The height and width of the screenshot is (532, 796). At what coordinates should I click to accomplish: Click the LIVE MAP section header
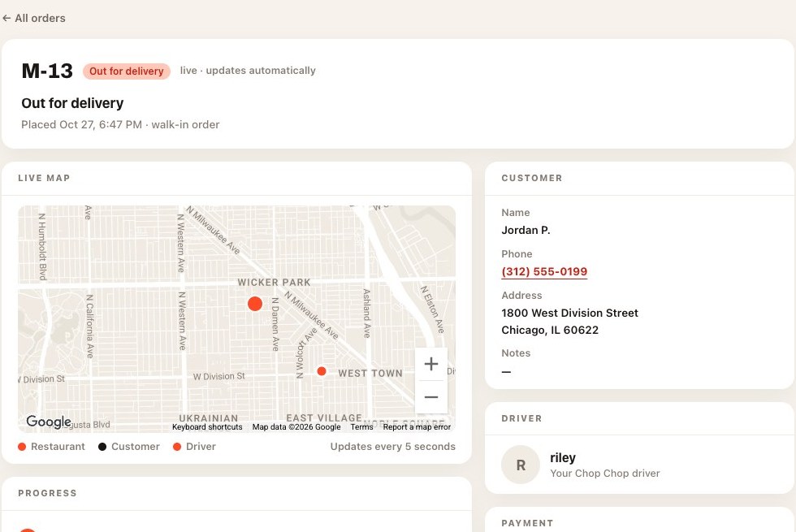[44, 178]
